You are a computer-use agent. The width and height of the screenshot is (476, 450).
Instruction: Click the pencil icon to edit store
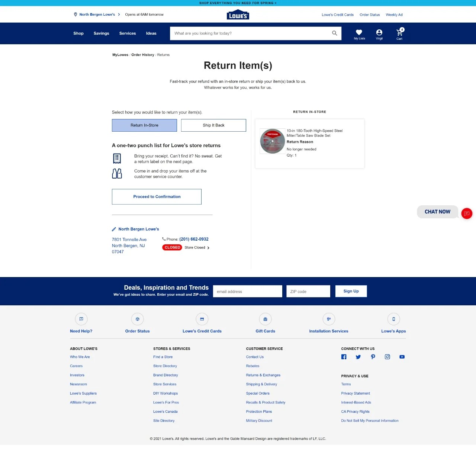click(114, 229)
